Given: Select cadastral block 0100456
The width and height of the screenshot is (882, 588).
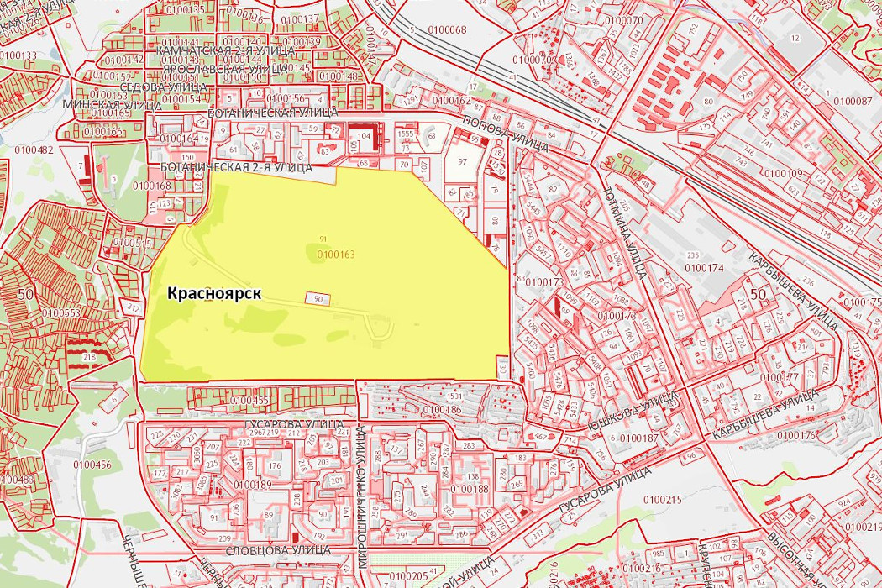Looking at the screenshot, I should pyautogui.click(x=92, y=465).
